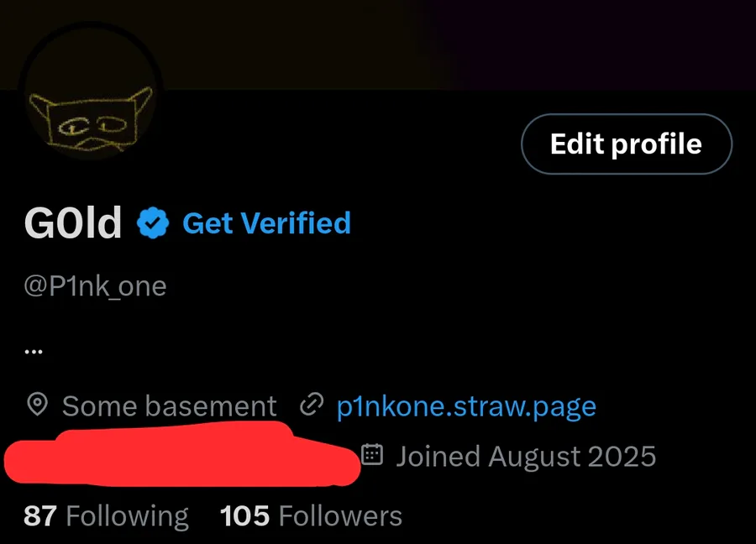The image size is (756, 544).
Task: Click the three dots bio text
Action: (x=34, y=352)
